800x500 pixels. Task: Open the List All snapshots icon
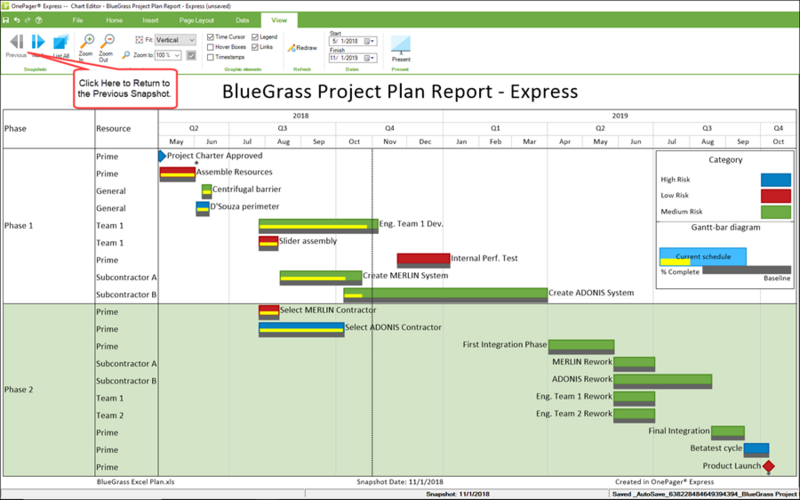(61, 42)
